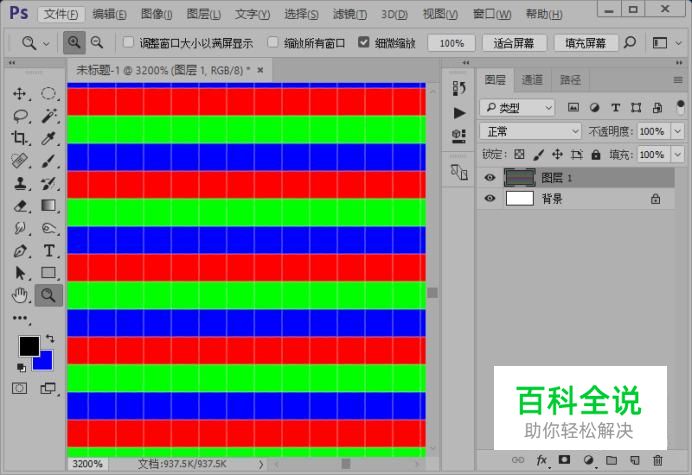Toggle Quick Mask mode
This screenshot has height=475, width=692.
point(19,388)
